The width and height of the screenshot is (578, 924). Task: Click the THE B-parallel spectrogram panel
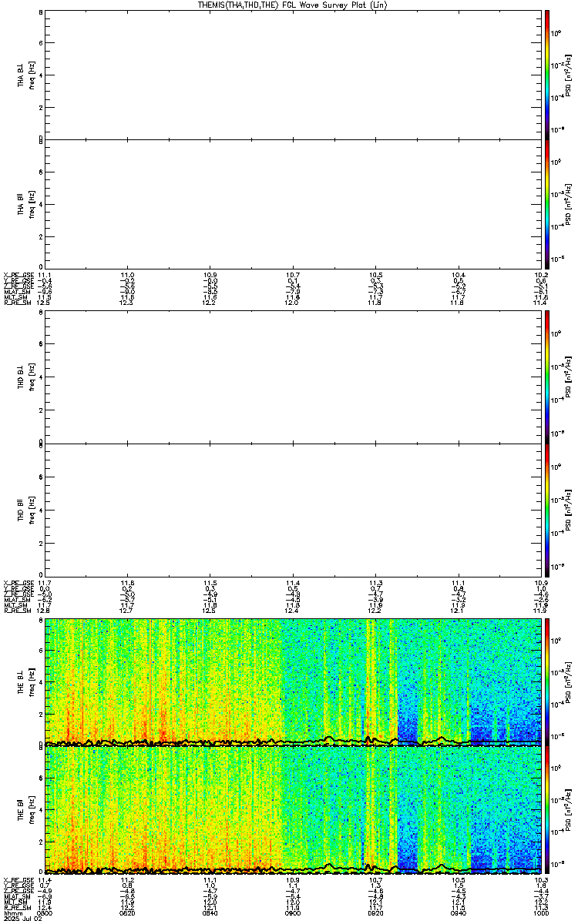(x=292, y=811)
